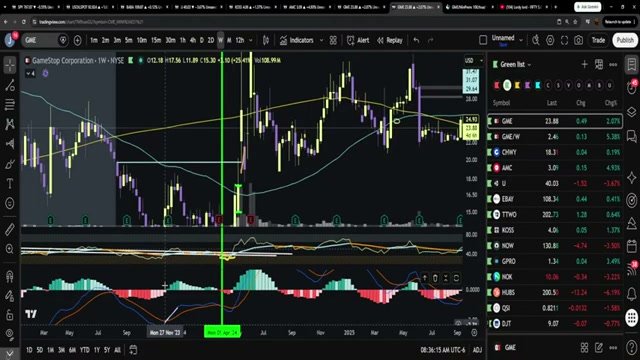This screenshot has height=360, width=640.
Task: Expand the timeframe interval dropdown
Action: (251, 40)
